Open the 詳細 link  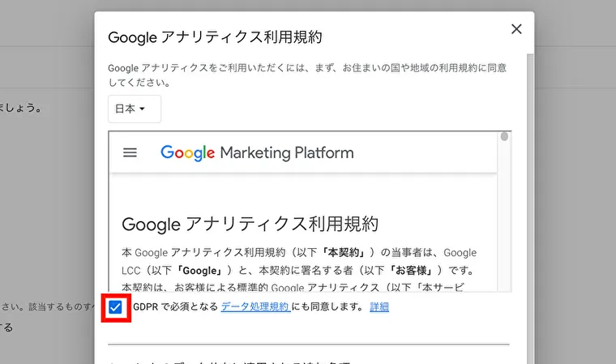tap(379, 306)
